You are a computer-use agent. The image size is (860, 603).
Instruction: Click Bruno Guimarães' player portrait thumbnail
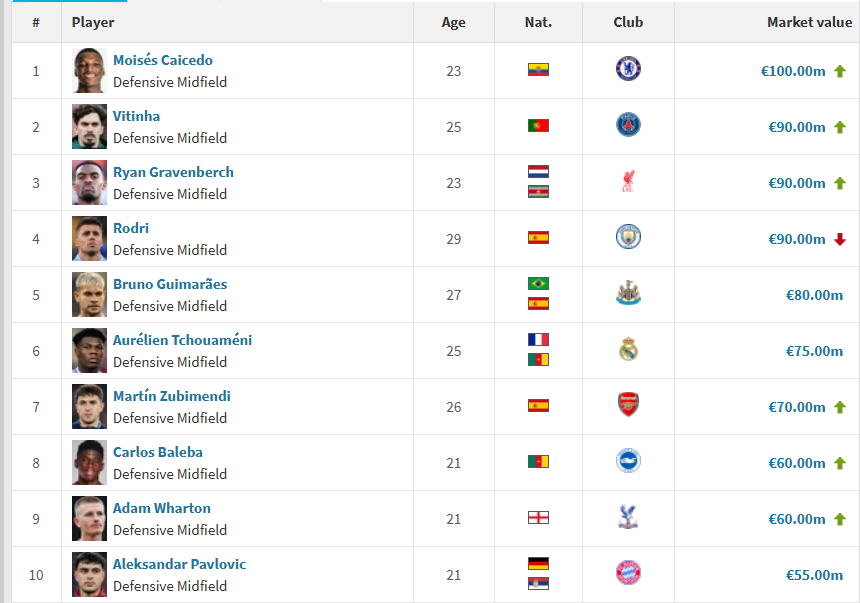[89, 294]
